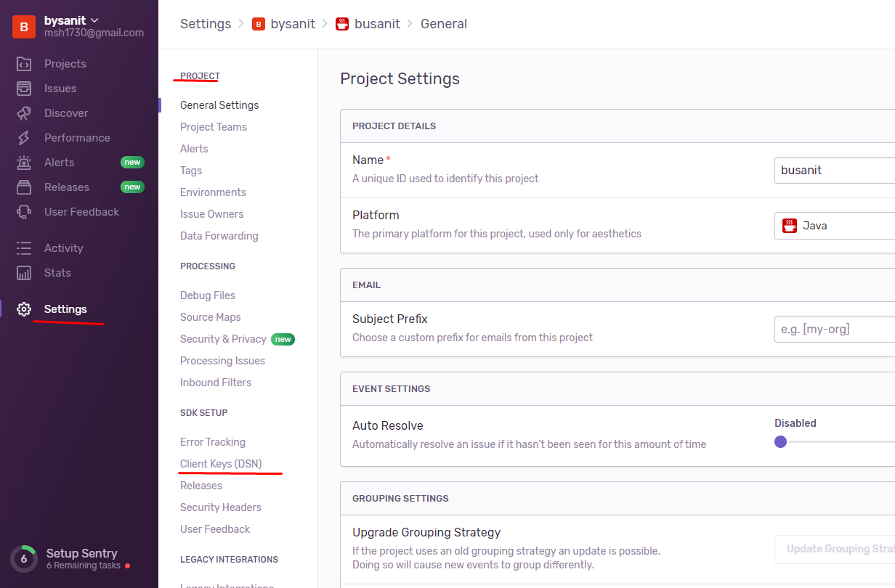Open Inbound Filters settings
The width and height of the screenshot is (895, 588).
[x=216, y=383]
